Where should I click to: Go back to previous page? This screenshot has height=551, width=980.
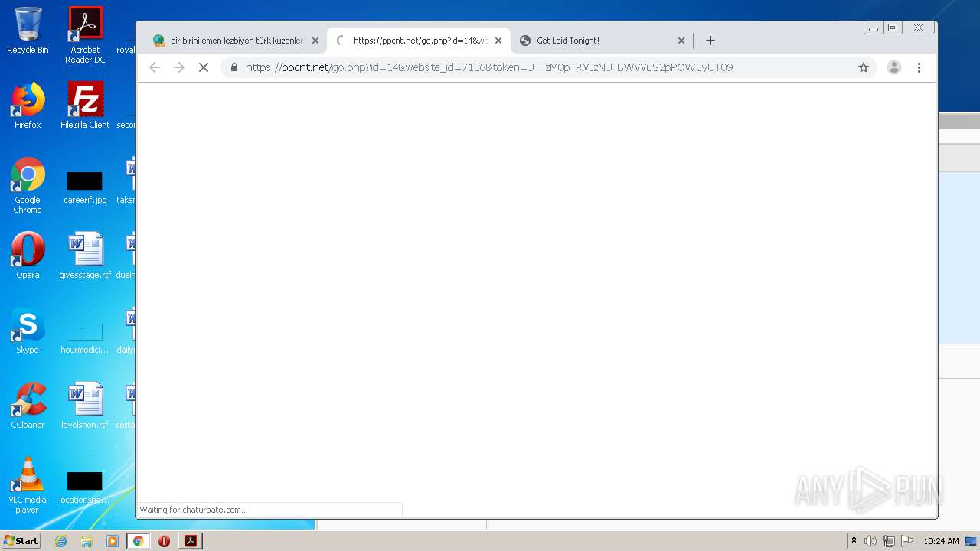coord(155,67)
